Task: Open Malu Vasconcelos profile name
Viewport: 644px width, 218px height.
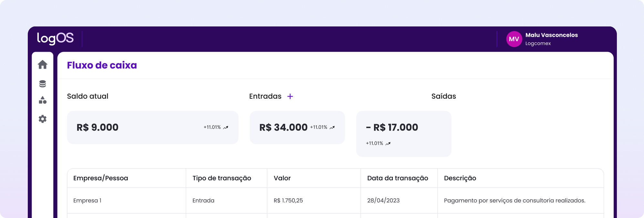Action: [x=551, y=35]
